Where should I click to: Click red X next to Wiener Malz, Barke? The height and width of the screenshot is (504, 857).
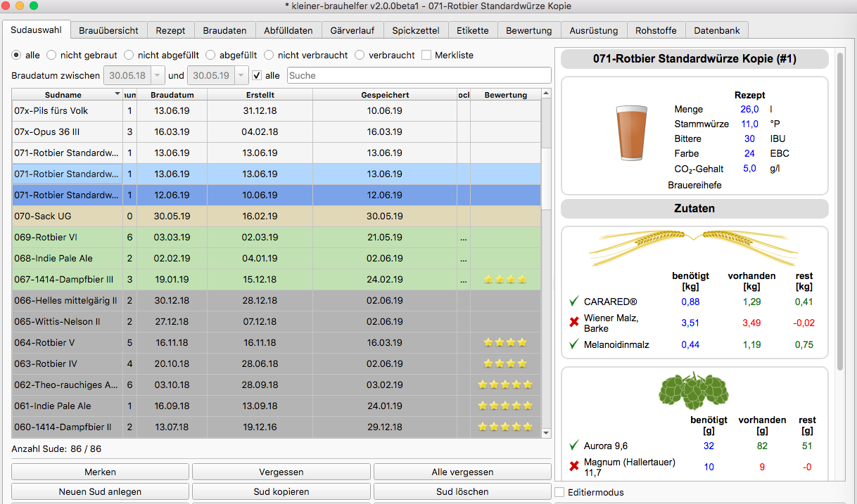574,323
